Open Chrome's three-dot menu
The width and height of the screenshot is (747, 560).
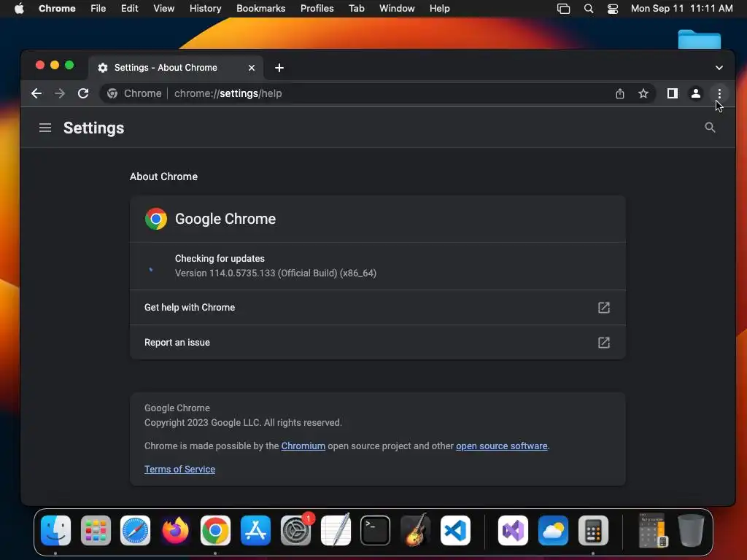pyautogui.click(x=719, y=93)
